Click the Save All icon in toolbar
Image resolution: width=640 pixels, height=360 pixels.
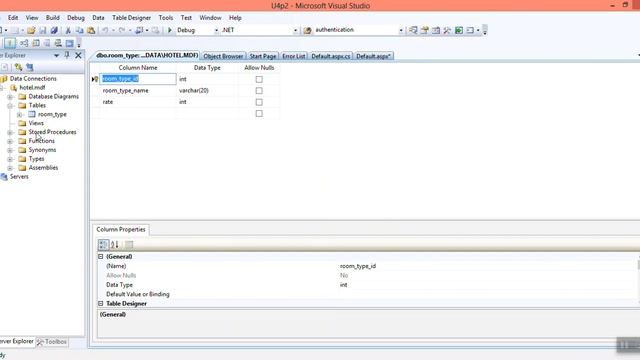54,30
